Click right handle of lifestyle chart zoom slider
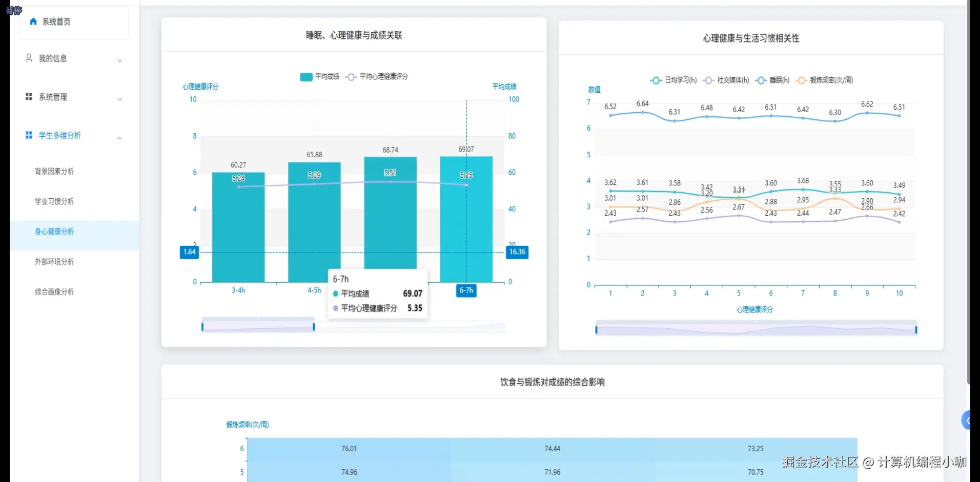The width and height of the screenshot is (980, 482). click(916, 329)
